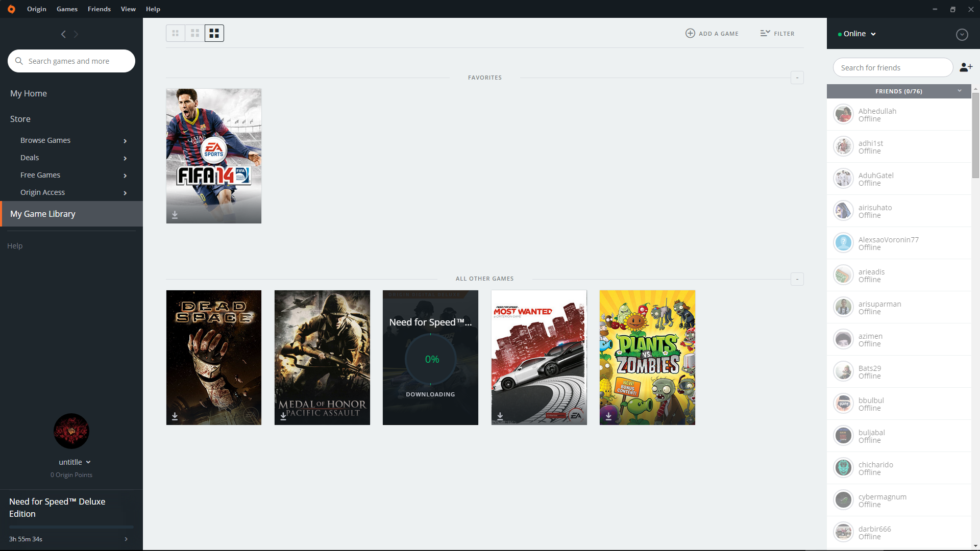Click AlexsaoVoronin77's avatar
Screen dimensions: 980x551
point(843,243)
